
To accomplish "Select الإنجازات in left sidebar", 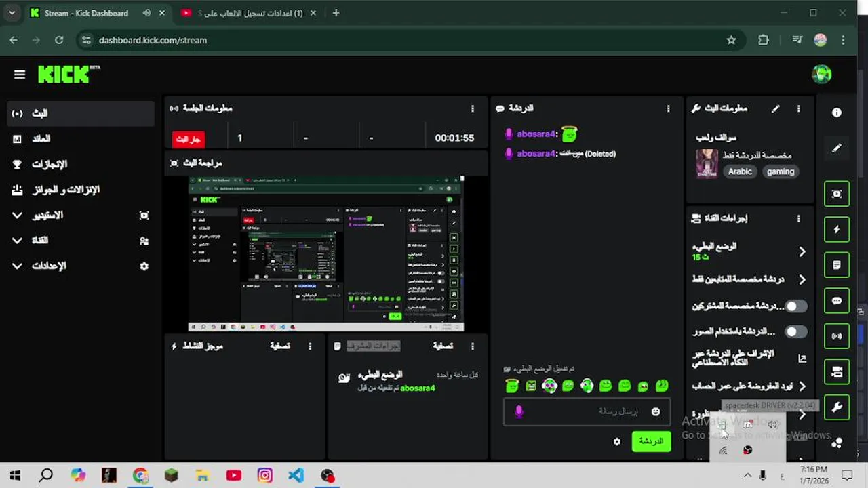I will [x=81, y=165].
